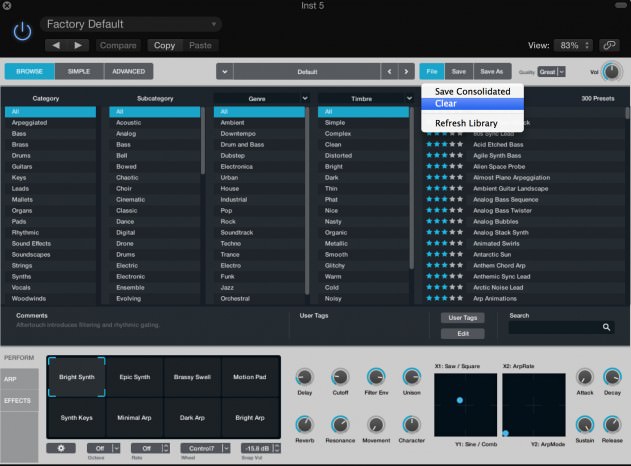Select the Bright Synth performance pad

pos(76,377)
